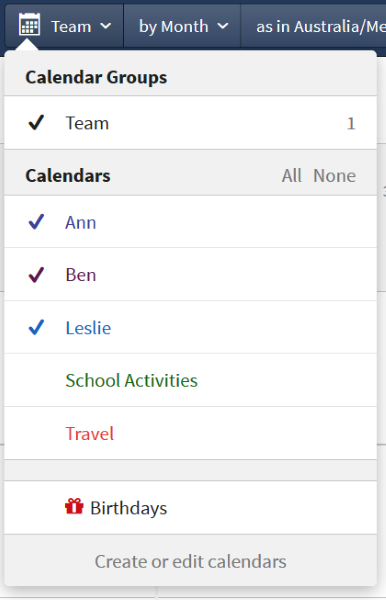The height and width of the screenshot is (600, 386).
Task: Click the red gift icon beside Birthdays
Action: pos(74,507)
